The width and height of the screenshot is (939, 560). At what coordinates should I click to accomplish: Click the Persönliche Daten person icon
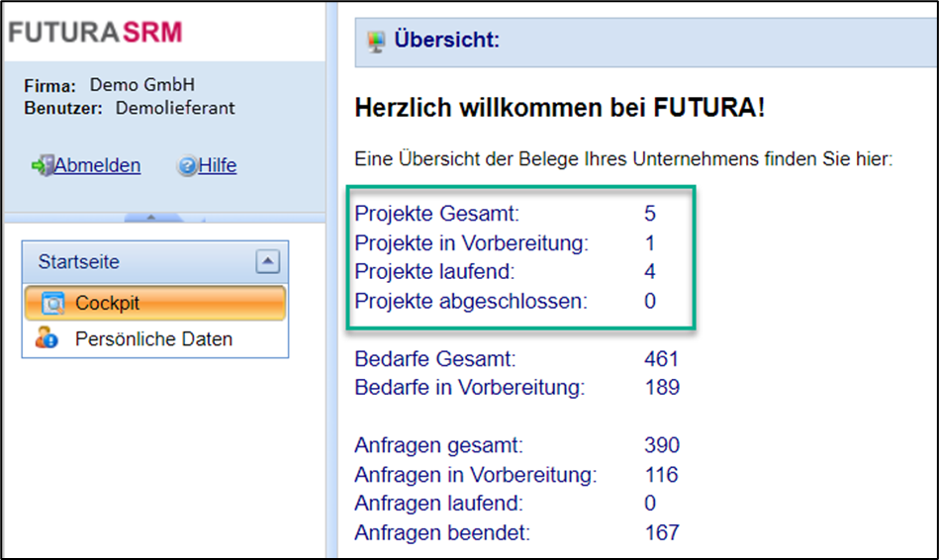coord(47,338)
